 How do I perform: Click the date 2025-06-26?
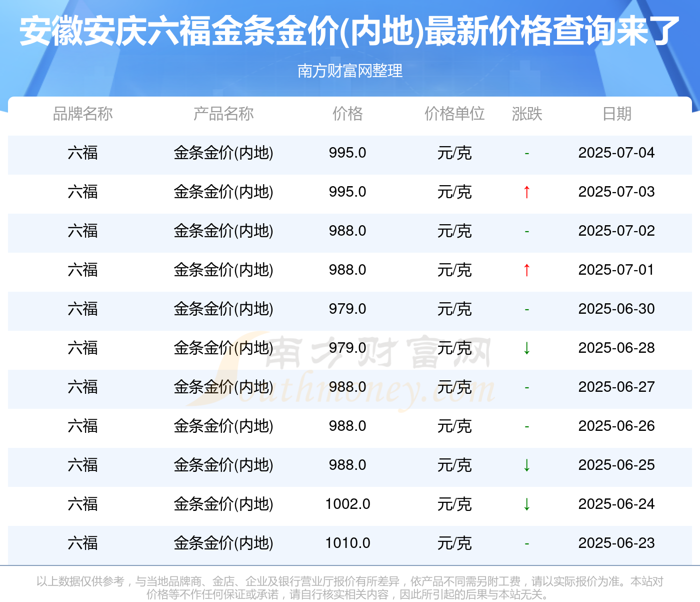point(616,426)
